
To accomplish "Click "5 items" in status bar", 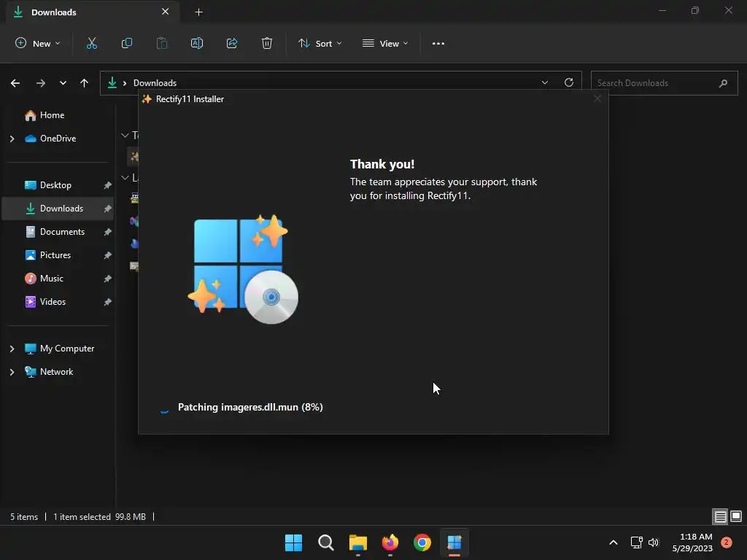I will (x=24, y=517).
